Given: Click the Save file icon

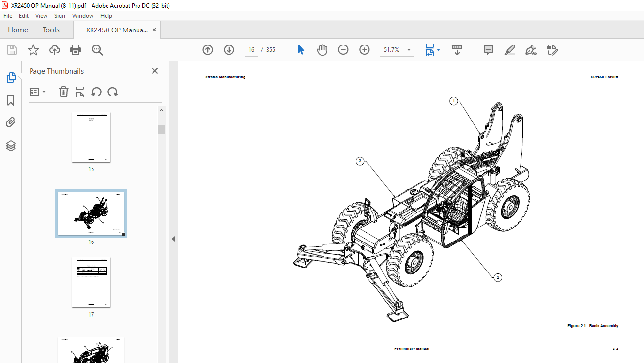Looking at the screenshot, I should coord(12,50).
